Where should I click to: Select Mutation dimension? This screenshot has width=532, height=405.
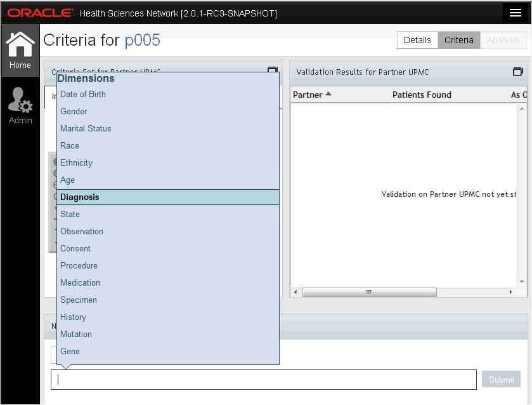168,335
